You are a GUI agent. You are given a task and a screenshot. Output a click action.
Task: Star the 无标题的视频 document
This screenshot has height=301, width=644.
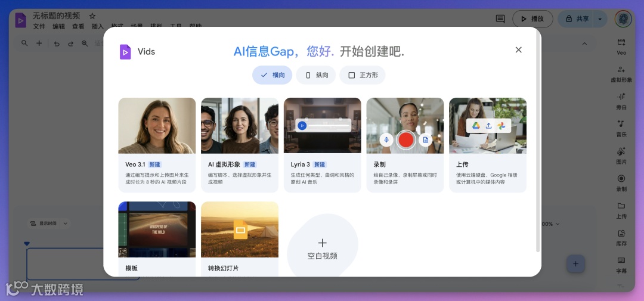(x=92, y=16)
